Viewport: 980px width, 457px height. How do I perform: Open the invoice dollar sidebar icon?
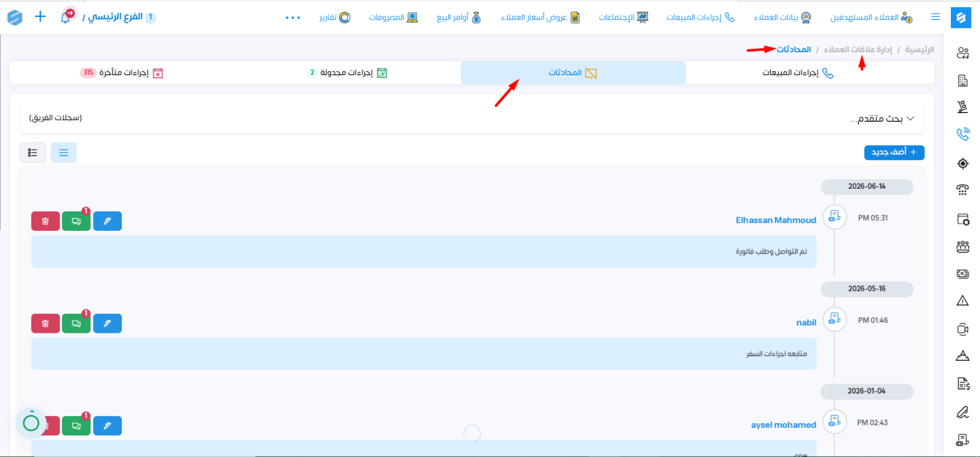[x=963, y=384]
